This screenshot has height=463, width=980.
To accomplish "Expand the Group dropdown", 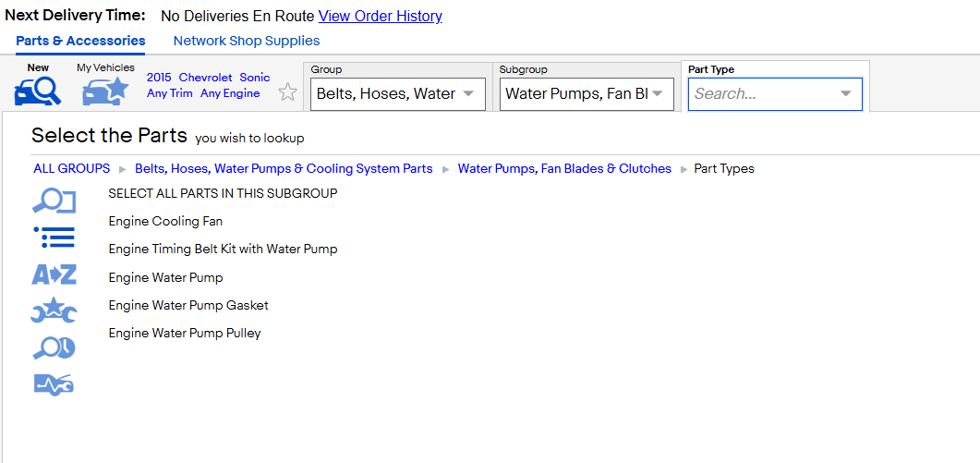I will click(398, 94).
